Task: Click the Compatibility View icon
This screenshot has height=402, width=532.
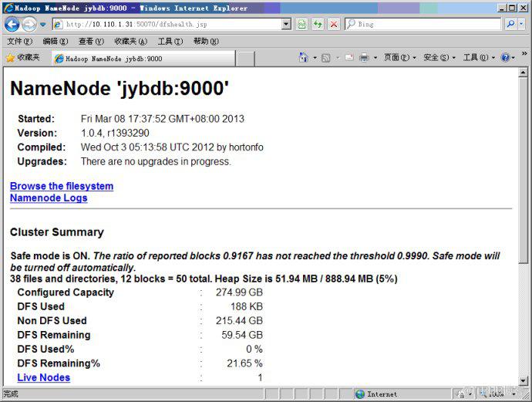Action: (x=301, y=24)
